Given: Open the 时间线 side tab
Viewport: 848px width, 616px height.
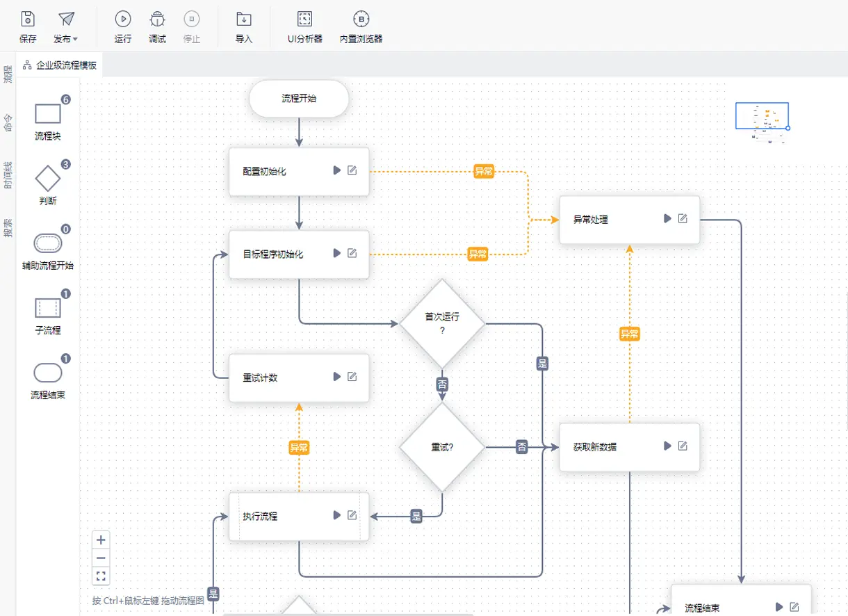Looking at the screenshot, I should point(8,175).
